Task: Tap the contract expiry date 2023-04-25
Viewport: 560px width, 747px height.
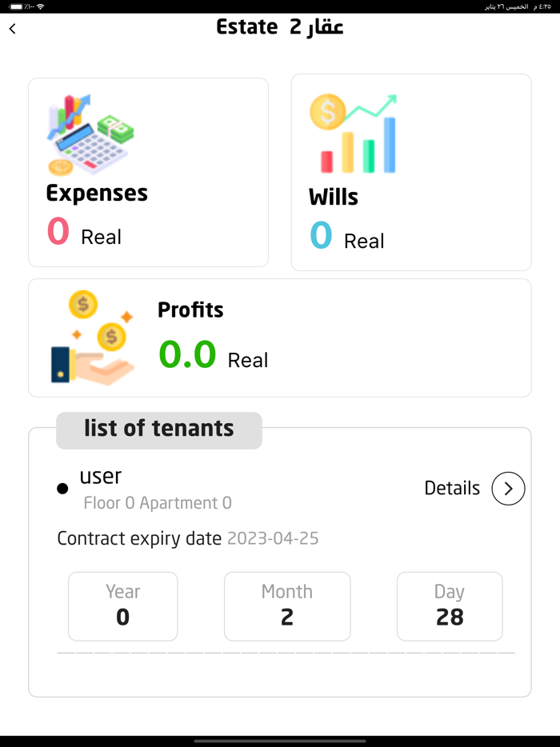Action: pyautogui.click(x=273, y=538)
